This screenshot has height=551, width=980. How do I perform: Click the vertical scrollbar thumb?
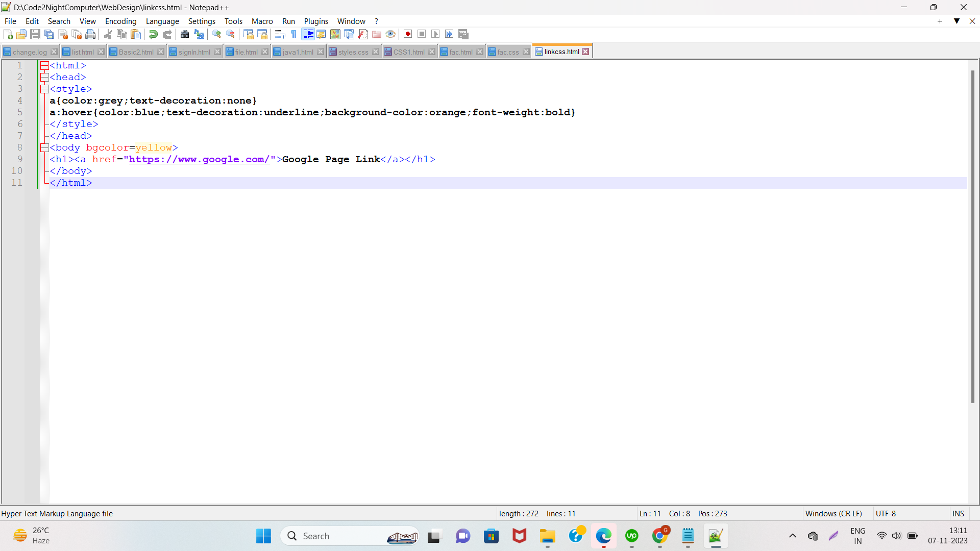973,236
